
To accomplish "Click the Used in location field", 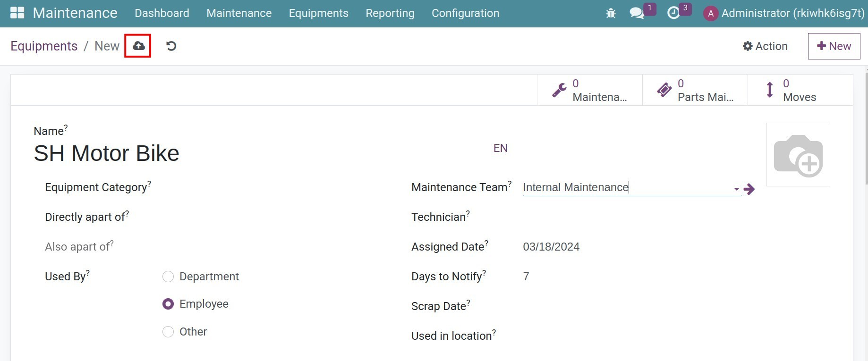I will point(633,336).
